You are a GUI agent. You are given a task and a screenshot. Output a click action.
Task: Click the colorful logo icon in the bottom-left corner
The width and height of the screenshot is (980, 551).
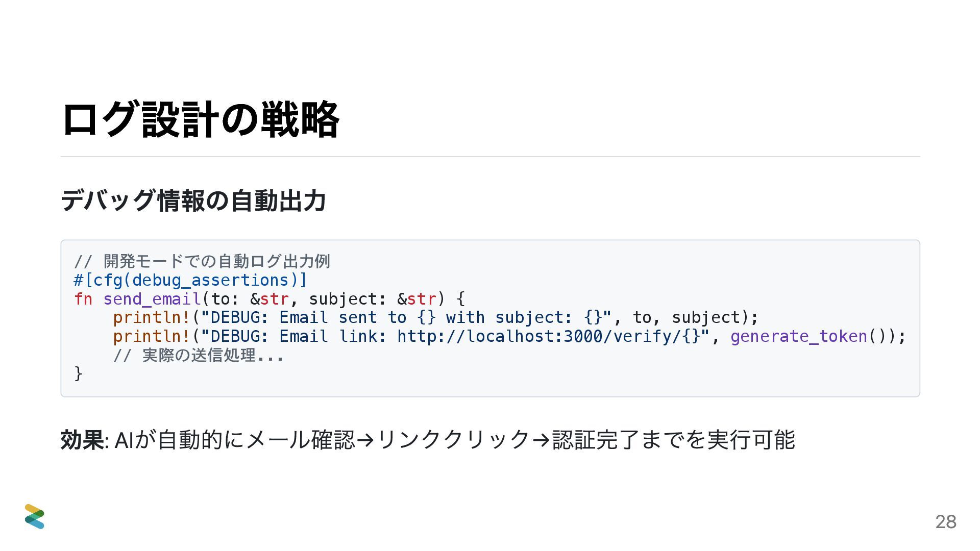[x=35, y=516]
